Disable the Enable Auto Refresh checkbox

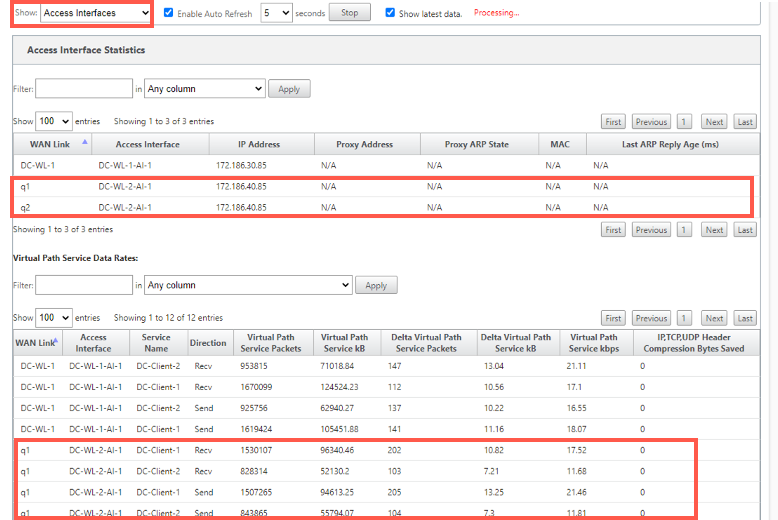(169, 13)
